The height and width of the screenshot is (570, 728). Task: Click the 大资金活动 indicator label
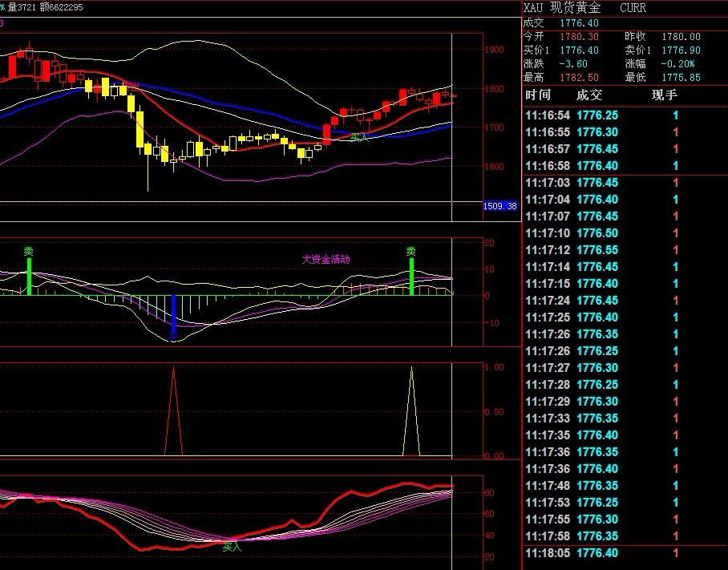click(x=326, y=260)
